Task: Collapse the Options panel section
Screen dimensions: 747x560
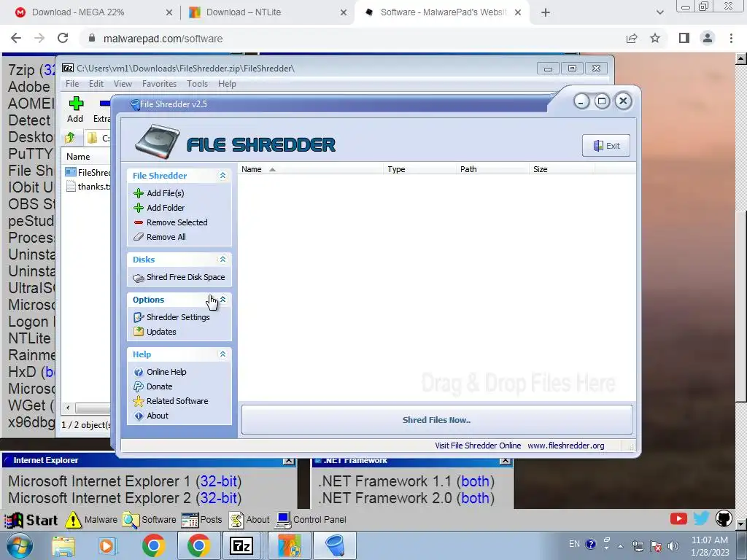Action: click(222, 300)
